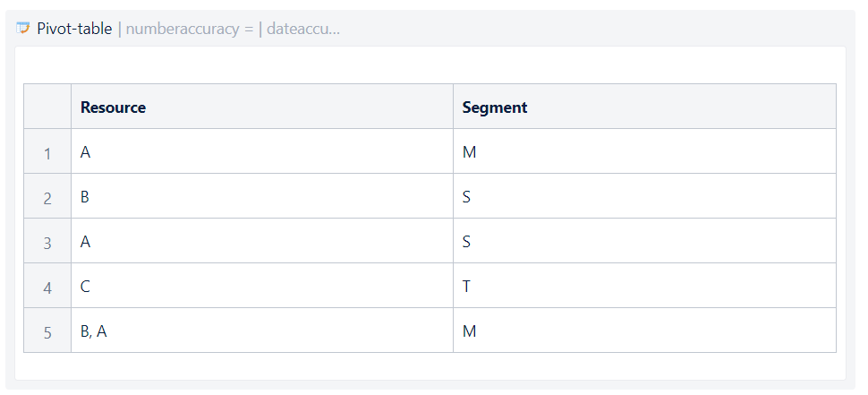Click the Segment column header
This screenshot has height=395, width=868.
pos(495,107)
